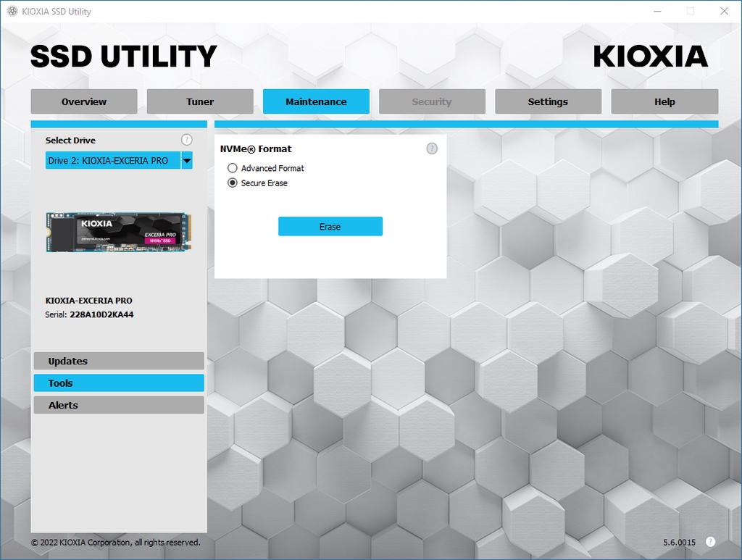Select the Tools sidebar section
742x560 pixels.
(119, 383)
